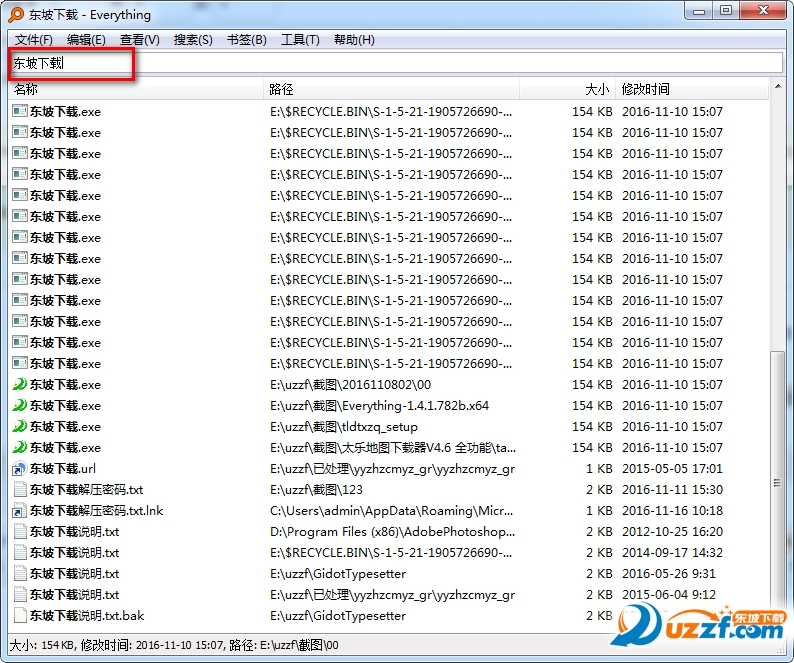Click the green icon of exe in 太乐地图下载器V4.6

tap(20, 448)
